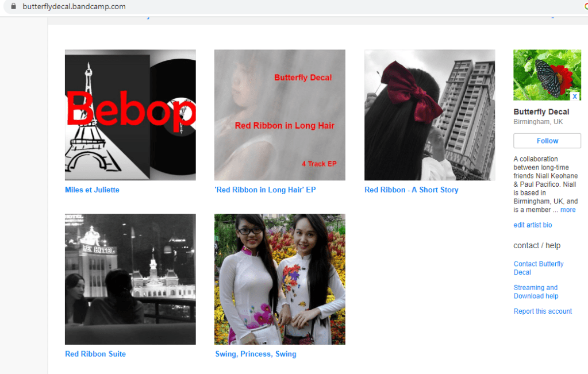Image resolution: width=588 pixels, height=374 pixels.
Task: Open the Swing, Princess, Swing title link
Action: point(256,354)
